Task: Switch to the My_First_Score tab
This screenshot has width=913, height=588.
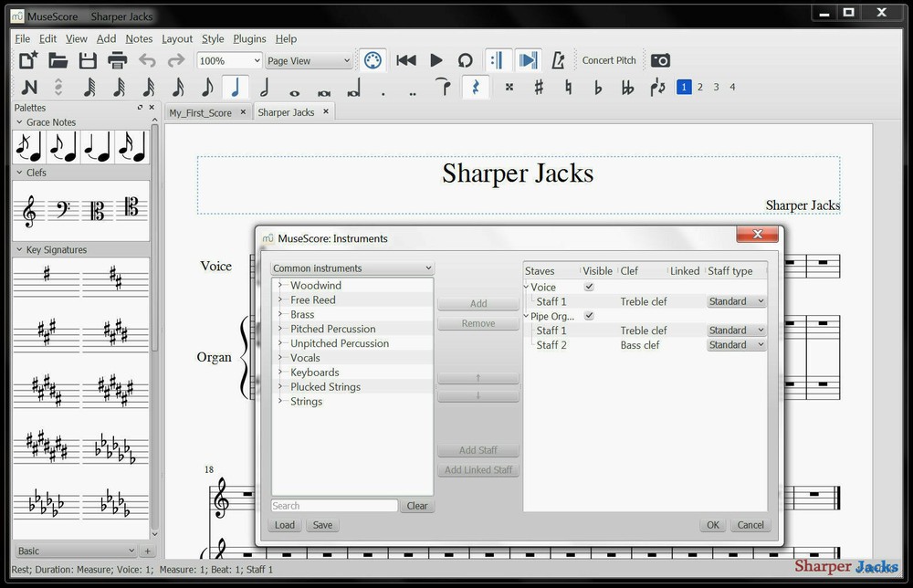Action: click(201, 111)
